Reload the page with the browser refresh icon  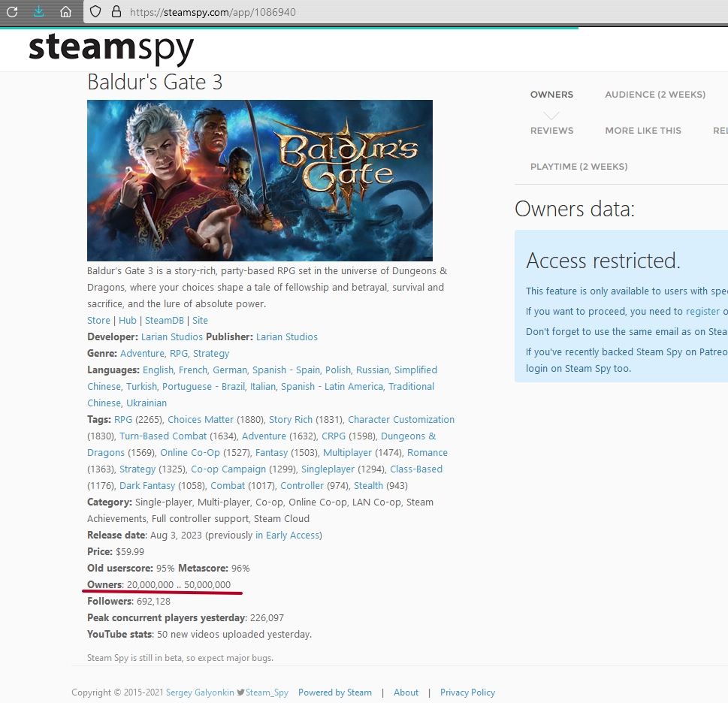[12, 11]
